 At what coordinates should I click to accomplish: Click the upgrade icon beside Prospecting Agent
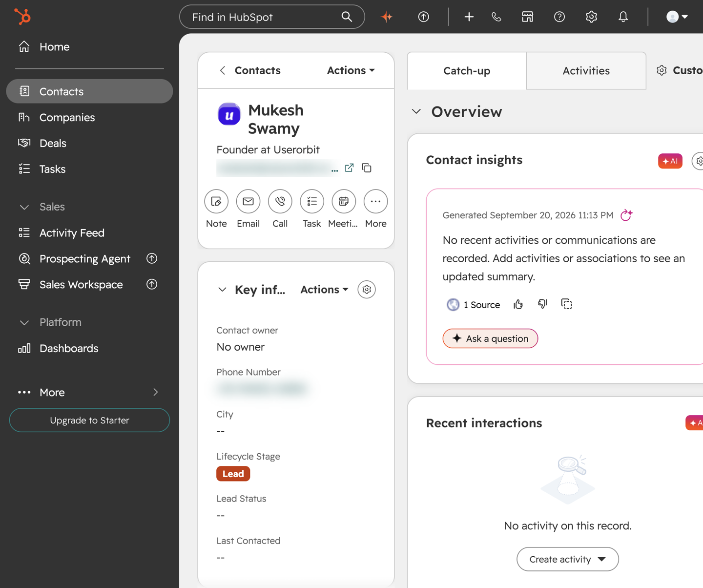[152, 258]
